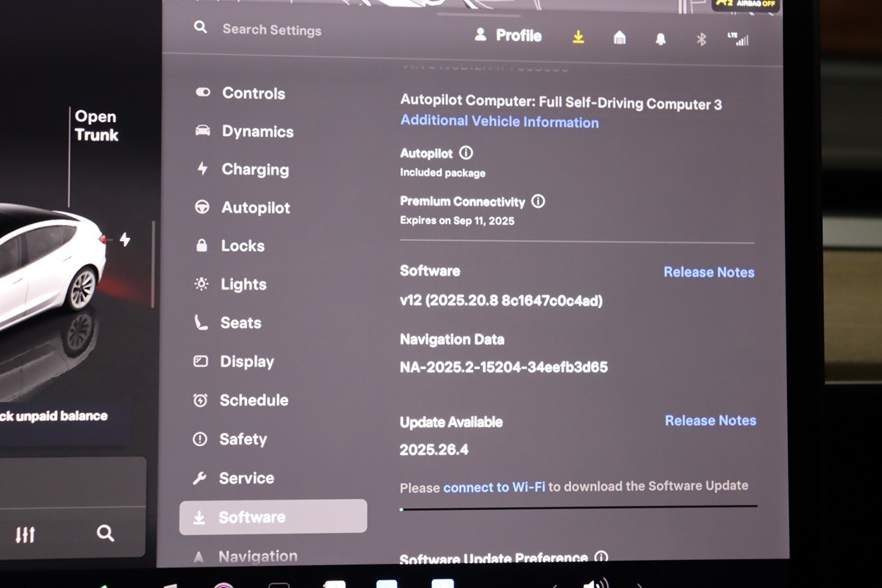The height and width of the screenshot is (588, 882).
Task: Open Additional Vehicle Information link
Action: coord(499,122)
